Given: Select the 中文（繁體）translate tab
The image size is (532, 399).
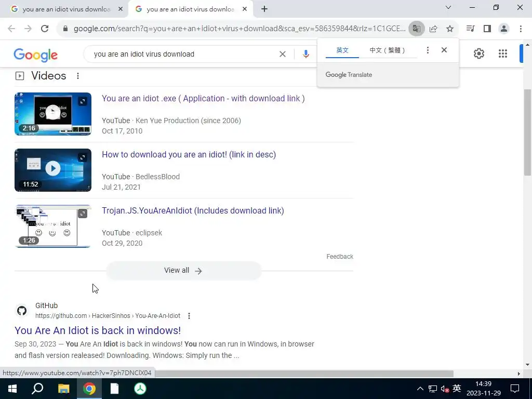Looking at the screenshot, I should click(387, 50).
